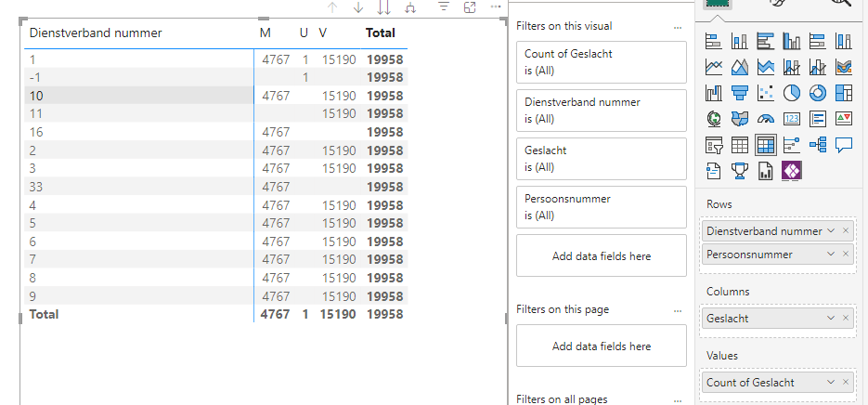Viewport: 868px width, 405px height.
Task: Choose the donut chart visual
Action: [818, 93]
